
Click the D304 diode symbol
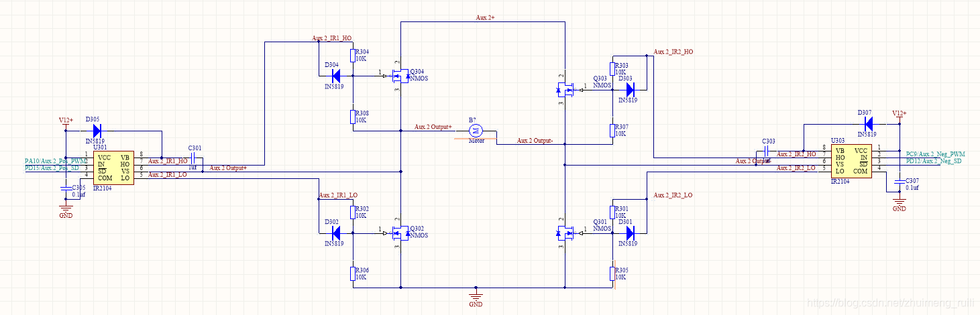pyautogui.click(x=336, y=76)
